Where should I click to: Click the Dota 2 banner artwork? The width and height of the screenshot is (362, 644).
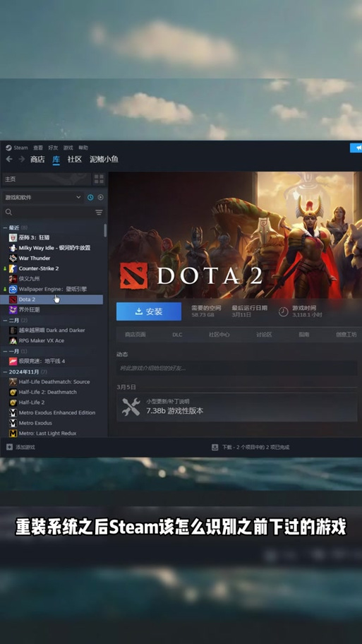pyautogui.click(x=235, y=235)
